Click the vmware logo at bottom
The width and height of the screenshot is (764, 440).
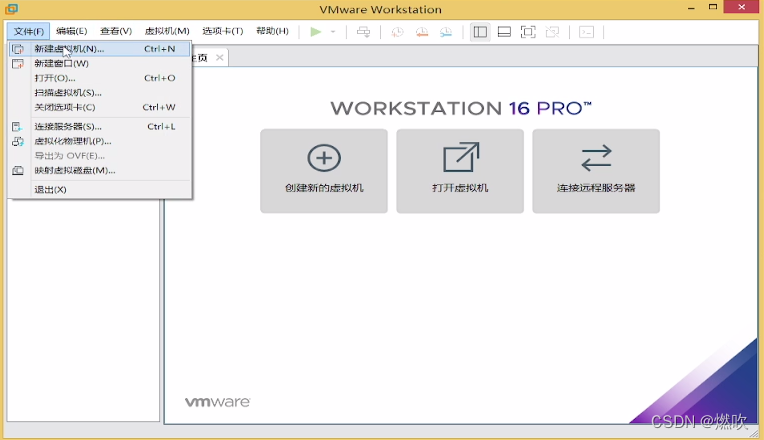pos(217,402)
